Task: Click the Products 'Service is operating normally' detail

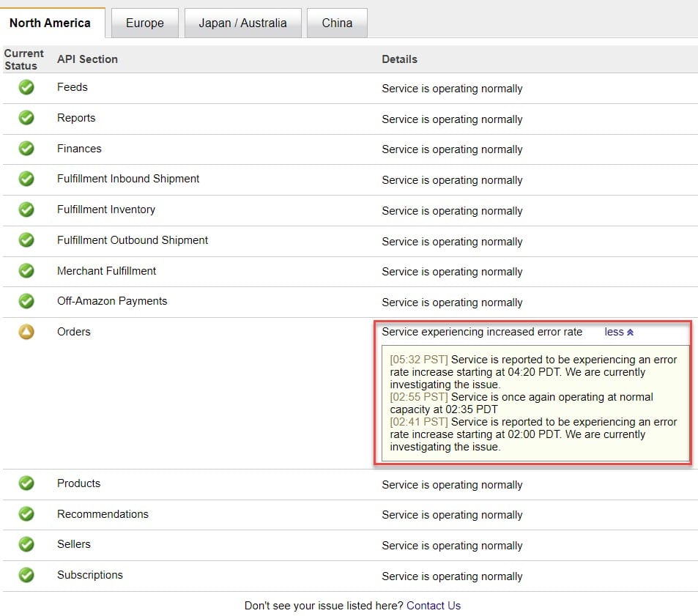Action: (x=452, y=485)
